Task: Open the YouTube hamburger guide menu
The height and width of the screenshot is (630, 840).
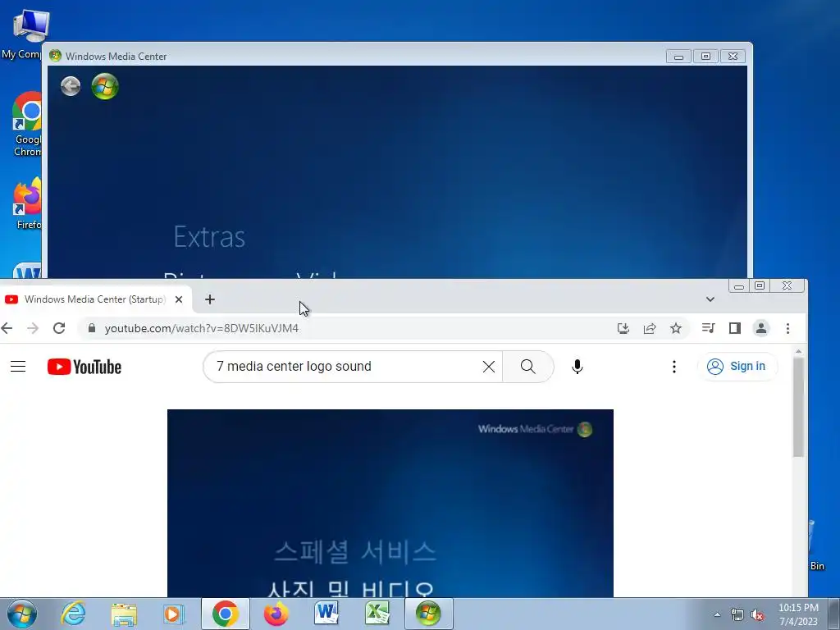Action: pos(18,367)
